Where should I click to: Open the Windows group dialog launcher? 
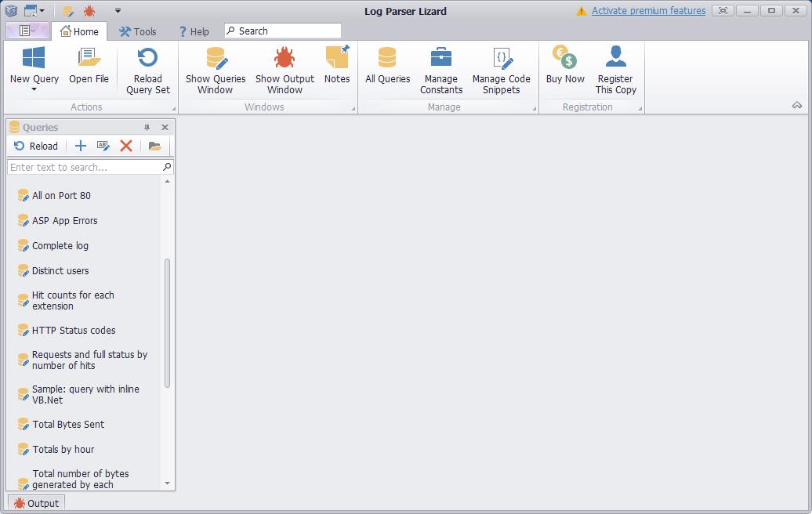(353, 109)
